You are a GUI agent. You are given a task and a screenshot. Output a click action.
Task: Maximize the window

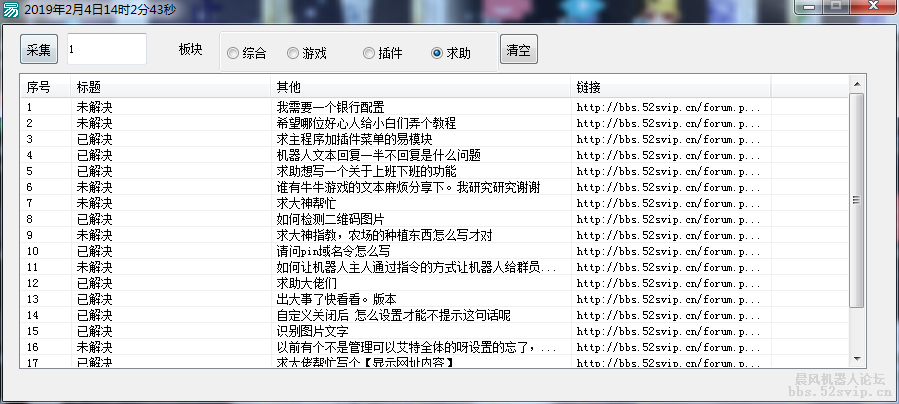[836, 6]
